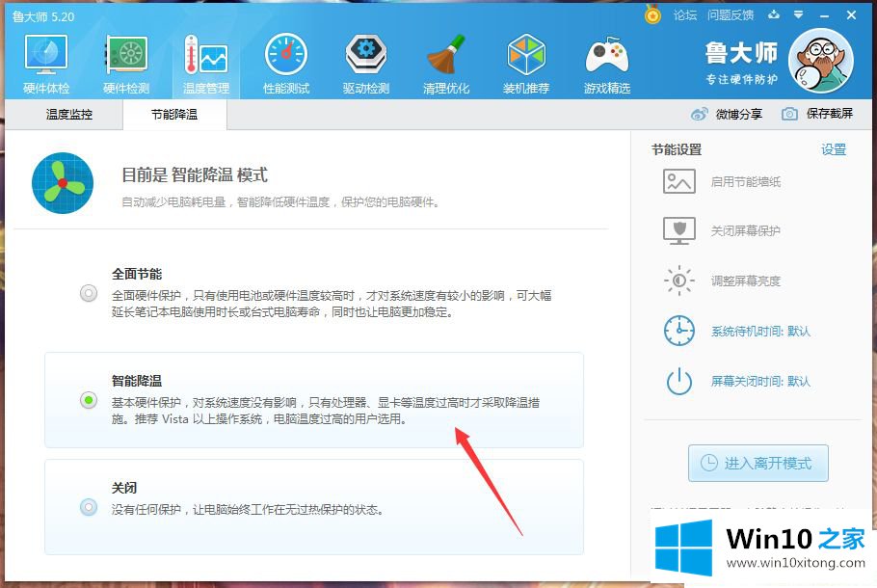Viewport: 877px width, 588px height.
Task: Open 清理优化 cleanup broom icon
Action: click(446, 55)
